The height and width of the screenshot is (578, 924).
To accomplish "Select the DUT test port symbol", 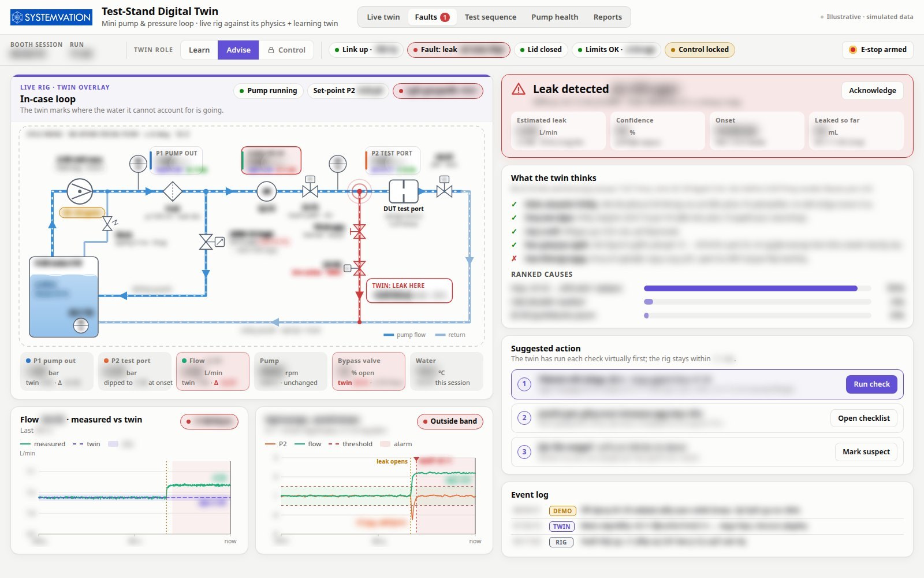I will (404, 191).
